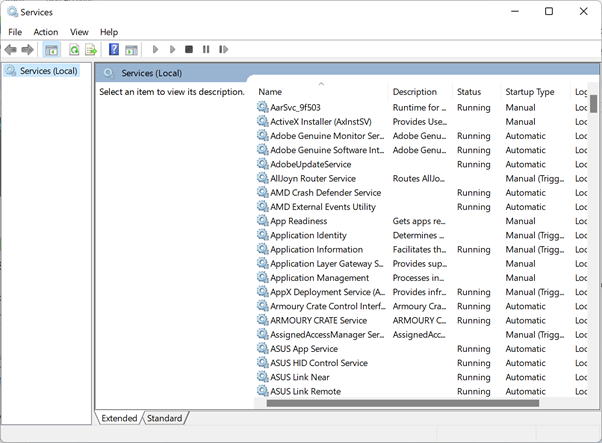The image size is (602, 443).
Task: Maximize the Services window
Action: tap(549, 12)
